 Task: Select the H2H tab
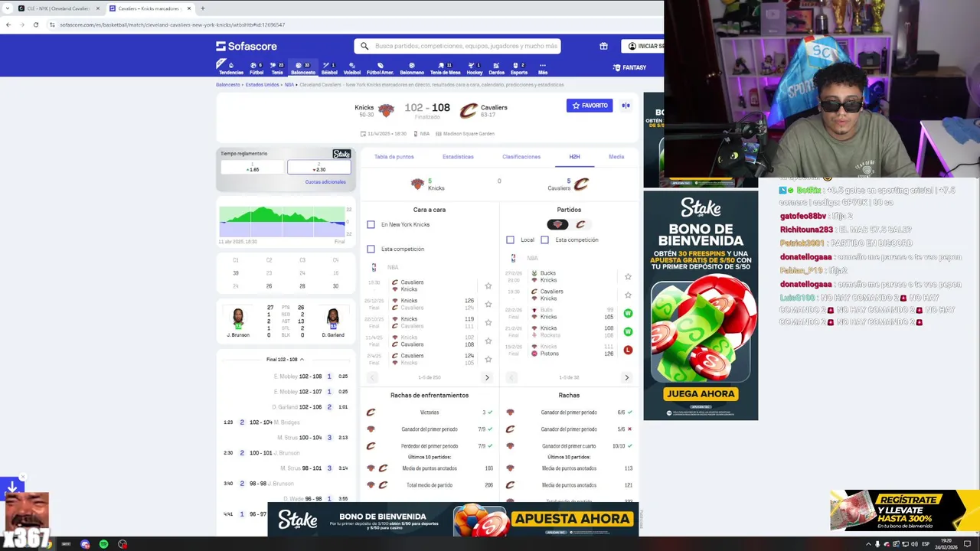tap(574, 156)
